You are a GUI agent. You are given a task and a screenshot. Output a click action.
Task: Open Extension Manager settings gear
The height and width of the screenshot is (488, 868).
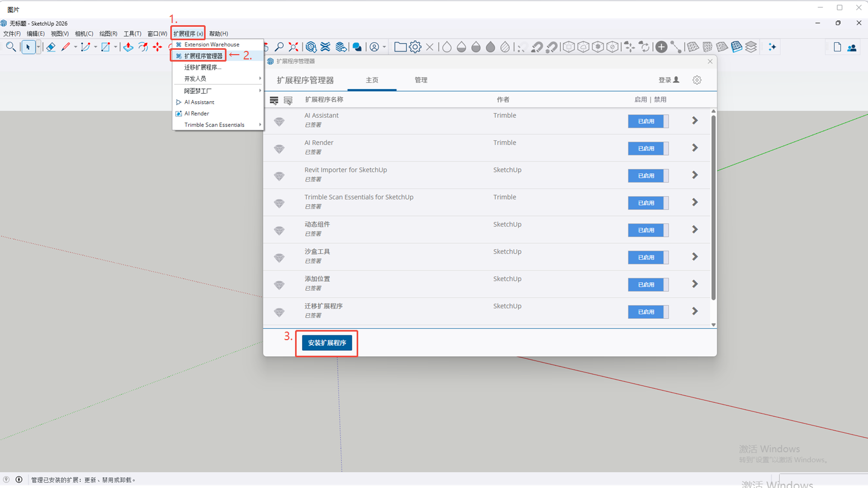pyautogui.click(x=697, y=80)
